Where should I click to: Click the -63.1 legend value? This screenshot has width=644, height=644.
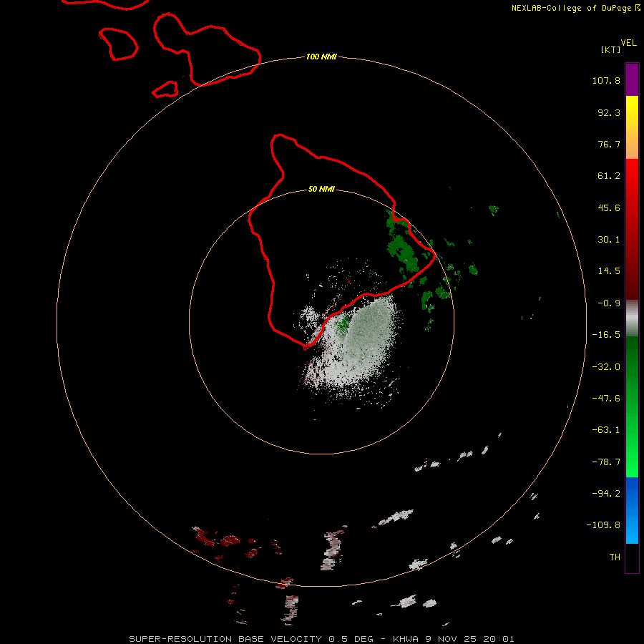pyautogui.click(x=606, y=430)
